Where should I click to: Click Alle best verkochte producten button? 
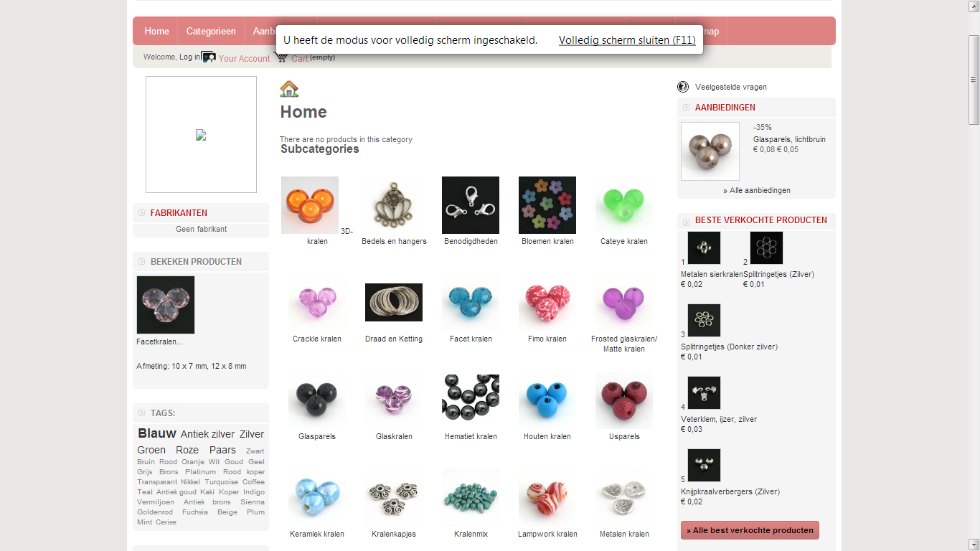click(x=750, y=530)
